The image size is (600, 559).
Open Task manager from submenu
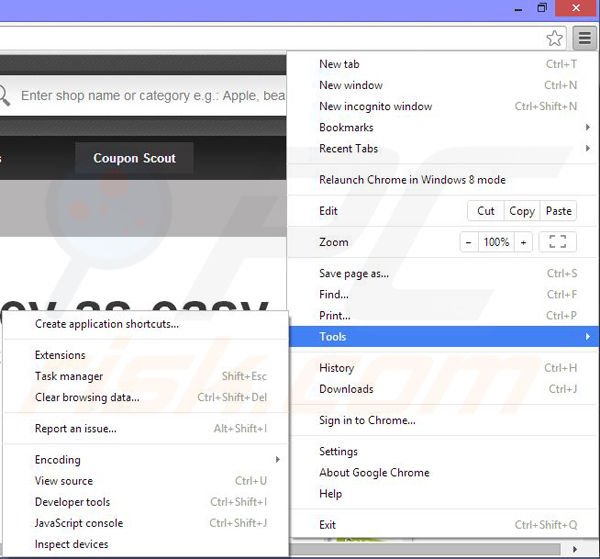[x=145, y=376]
